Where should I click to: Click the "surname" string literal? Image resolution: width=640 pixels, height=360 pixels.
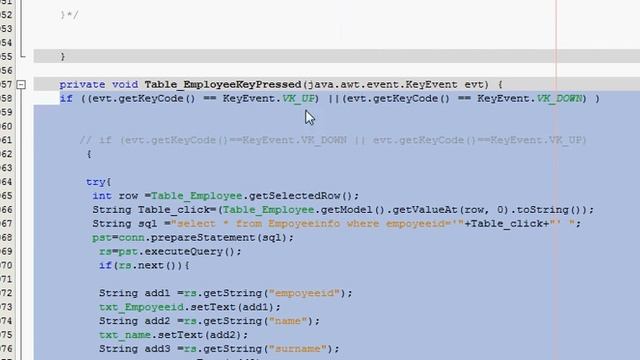pos(298,349)
